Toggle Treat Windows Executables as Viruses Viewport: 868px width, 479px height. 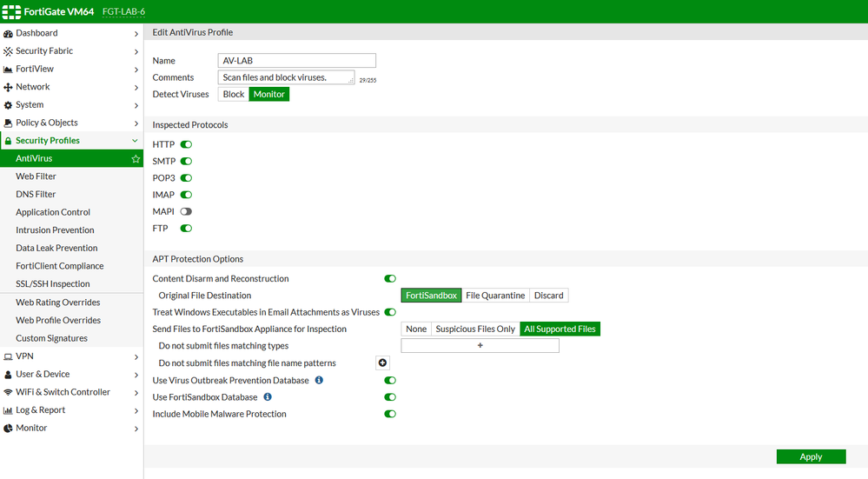[390, 312]
